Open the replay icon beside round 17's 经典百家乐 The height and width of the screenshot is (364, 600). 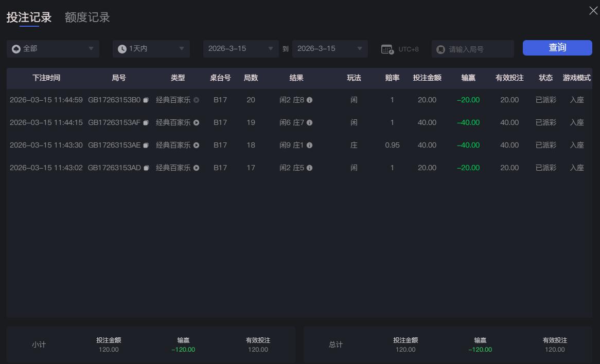point(197,168)
